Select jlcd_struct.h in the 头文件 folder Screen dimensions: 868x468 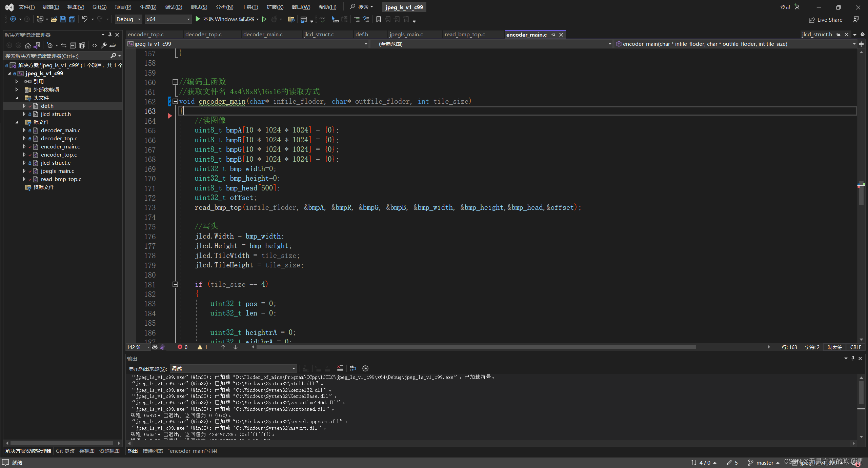click(x=56, y=114)
